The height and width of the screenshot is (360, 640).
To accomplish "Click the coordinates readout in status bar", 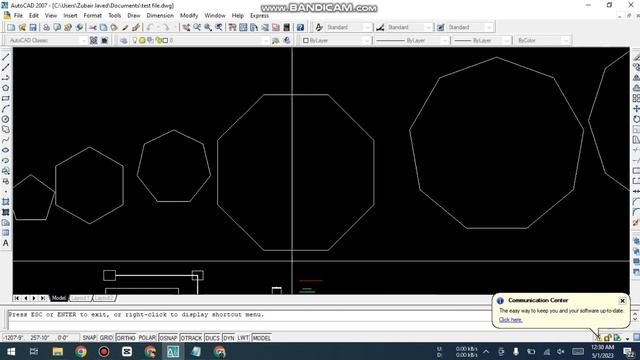I will coord(41,338).
